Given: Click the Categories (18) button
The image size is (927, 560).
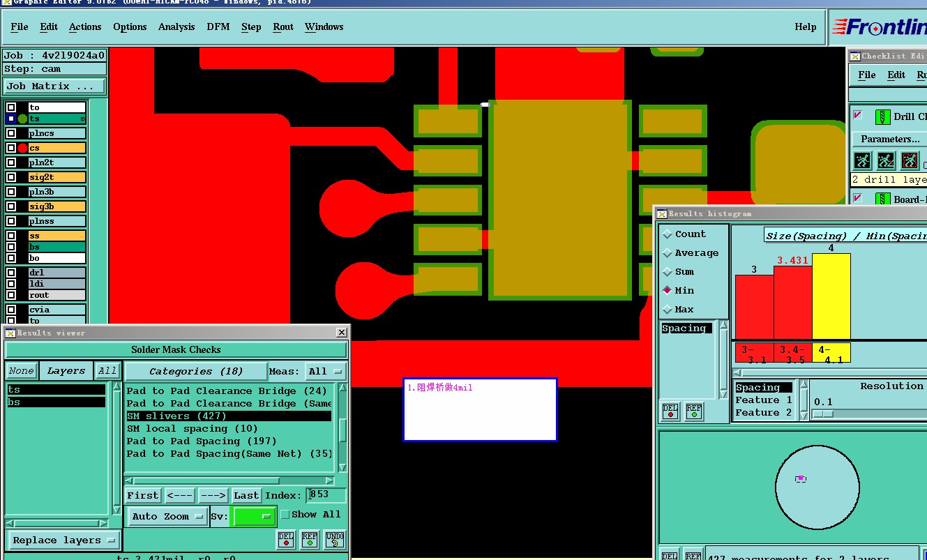Looking at the screenshot, I should coord(195,372).
